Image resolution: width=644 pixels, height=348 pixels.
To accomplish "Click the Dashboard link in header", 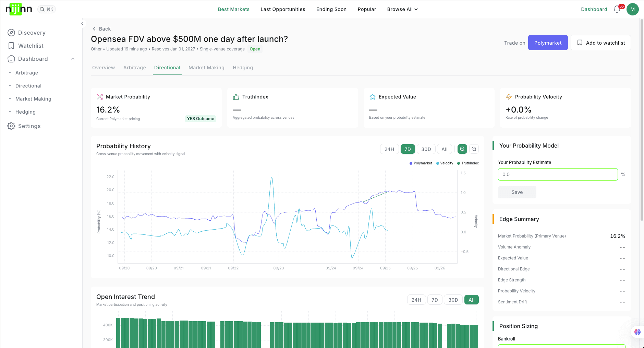I will pyautogui.click(x=594, y=9).
